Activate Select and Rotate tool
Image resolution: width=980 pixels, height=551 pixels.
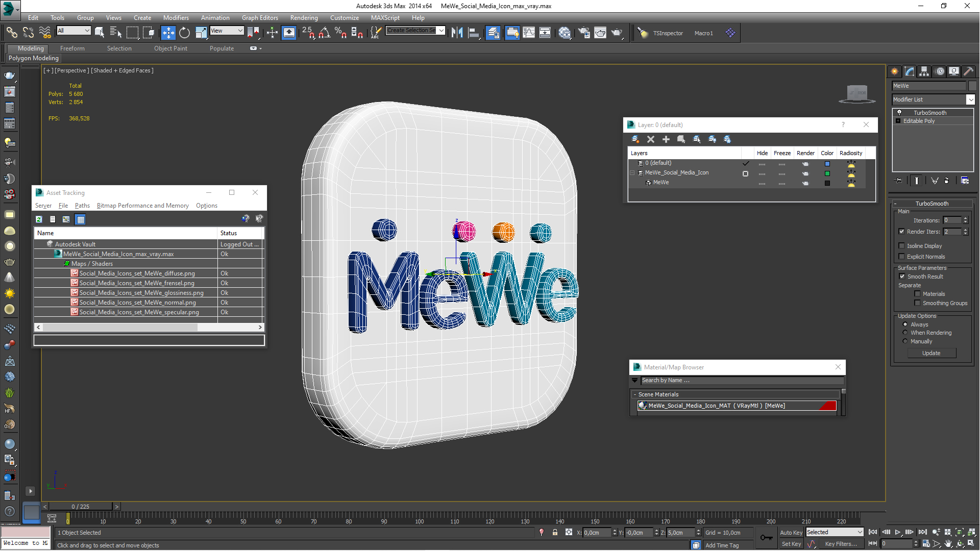(x=184, y=33)
